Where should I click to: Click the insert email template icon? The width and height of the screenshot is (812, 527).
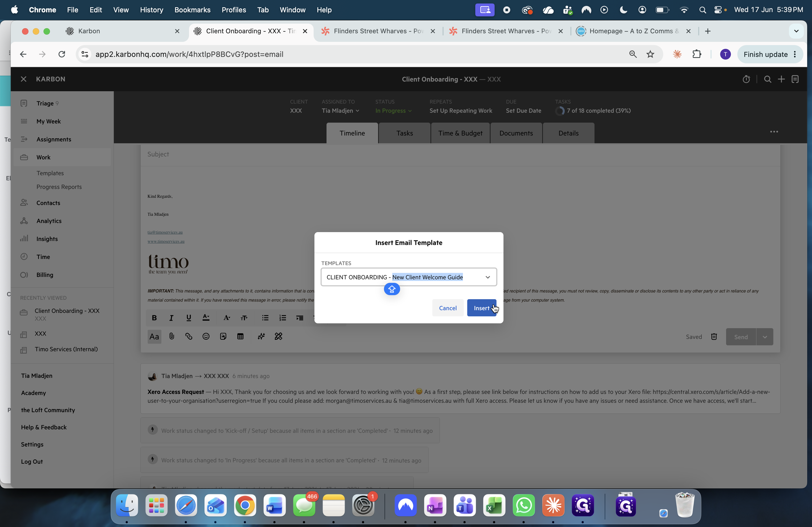tap(278, 336)
